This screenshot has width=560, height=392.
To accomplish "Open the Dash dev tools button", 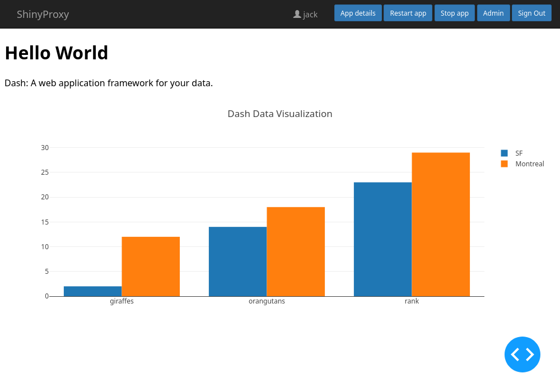I will point(522,354).
